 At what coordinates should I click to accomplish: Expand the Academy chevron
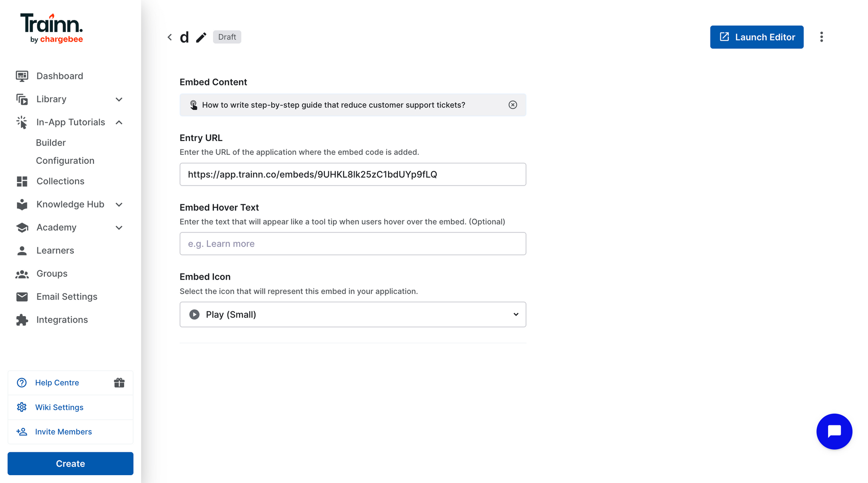point(119,228)
